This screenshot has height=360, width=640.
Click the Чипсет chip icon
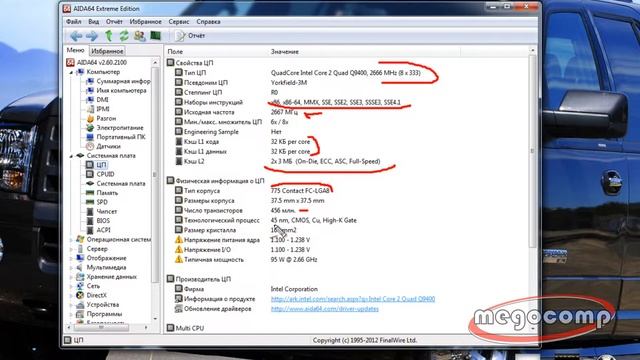(90, 211)
